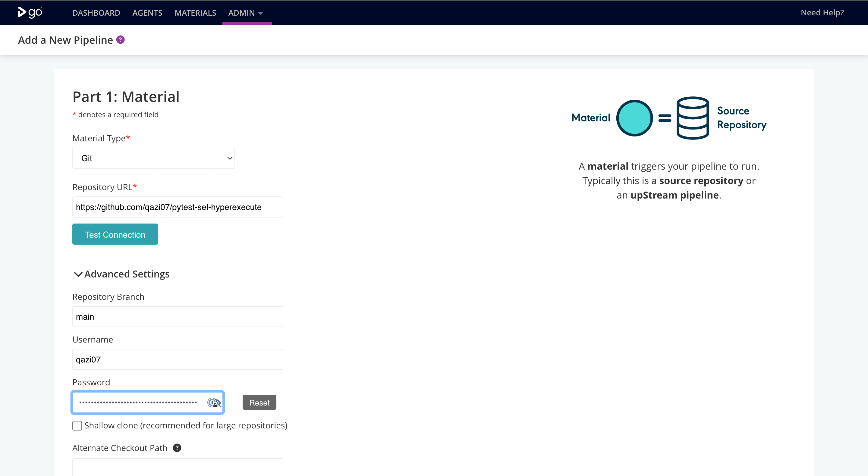
Task: Click the Username field containing qazi07
Action: click(x=178, y=359)
